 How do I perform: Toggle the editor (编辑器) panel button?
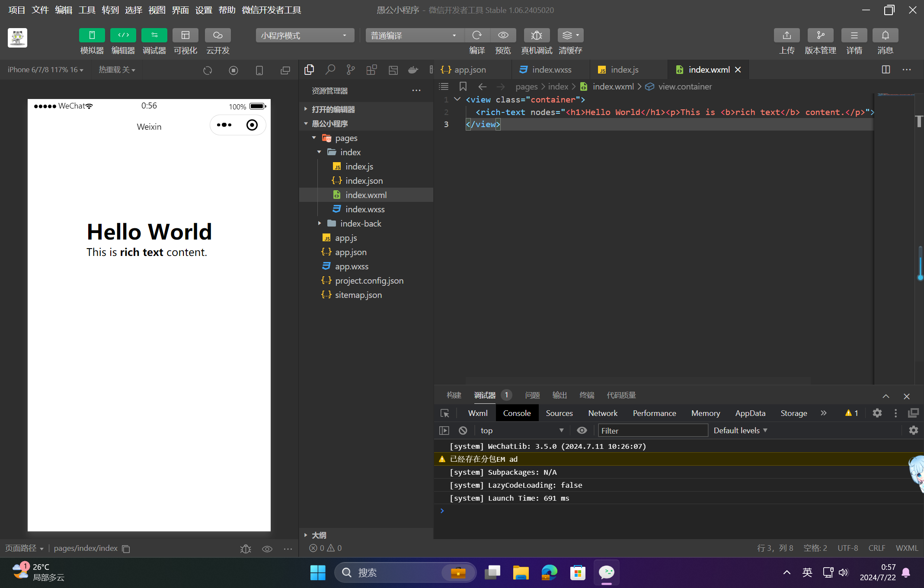point(123,35)
